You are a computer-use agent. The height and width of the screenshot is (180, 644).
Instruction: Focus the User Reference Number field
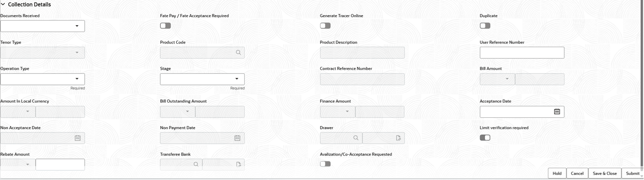coord(522,53)
